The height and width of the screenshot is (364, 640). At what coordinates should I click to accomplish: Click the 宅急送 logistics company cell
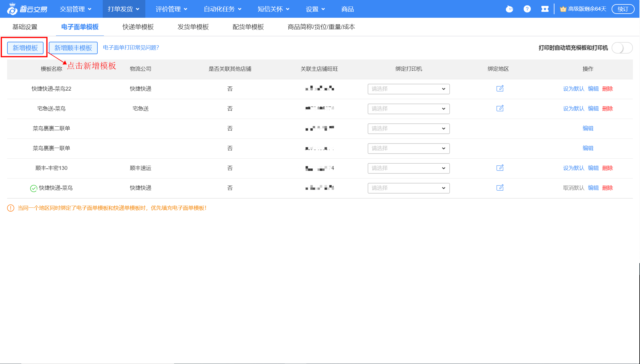141,109
